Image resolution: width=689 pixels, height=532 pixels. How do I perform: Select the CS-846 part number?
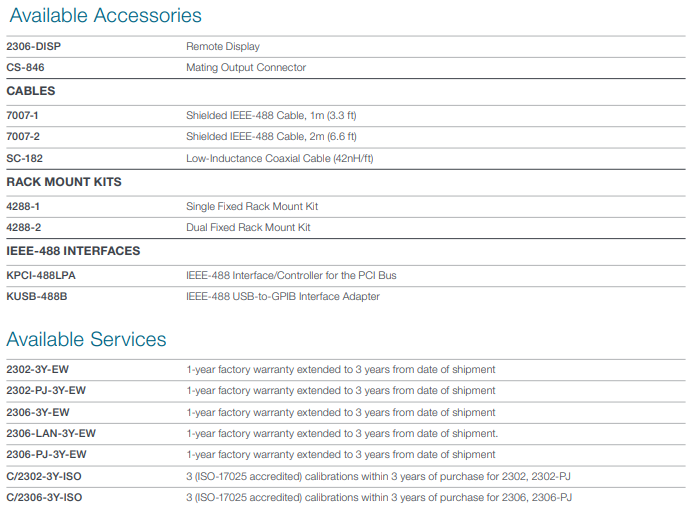click(25, 67)
